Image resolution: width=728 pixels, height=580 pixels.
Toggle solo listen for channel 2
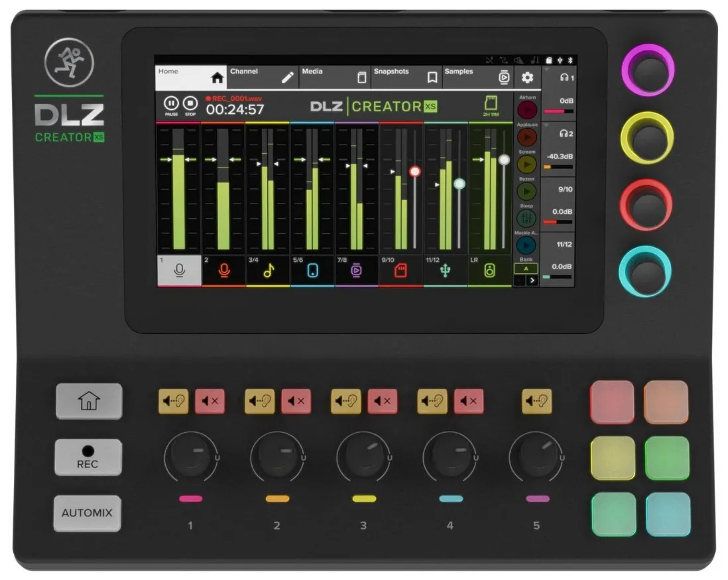(259, 401)
